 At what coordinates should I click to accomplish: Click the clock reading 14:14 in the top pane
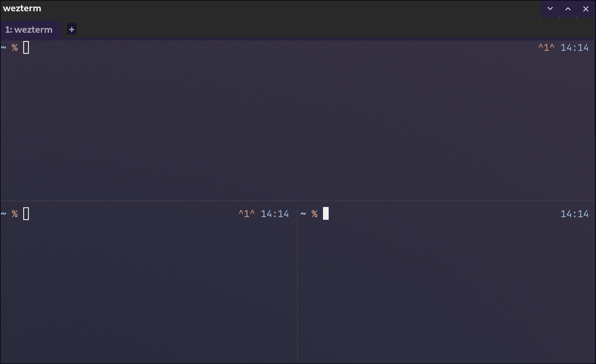coord(574,47)
